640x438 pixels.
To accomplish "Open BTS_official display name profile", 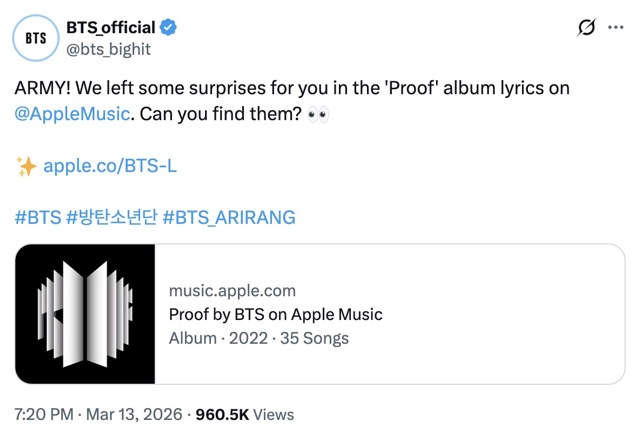I will point(108,28).
